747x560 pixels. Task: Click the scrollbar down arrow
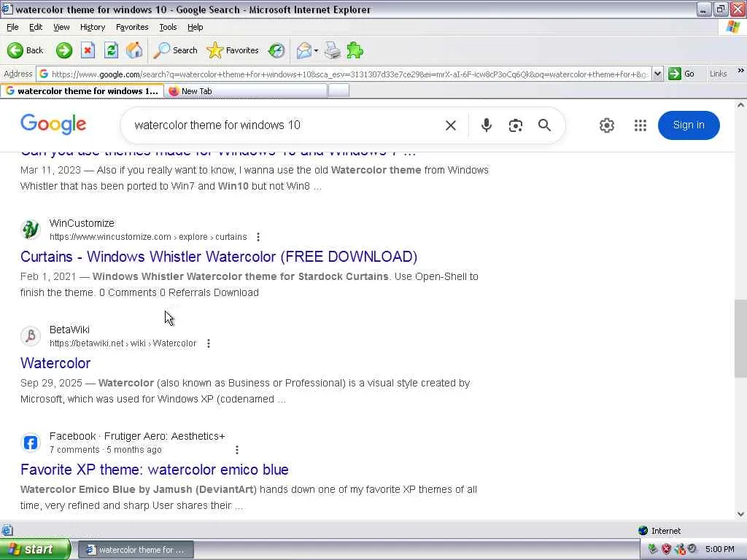pos(740,514)
